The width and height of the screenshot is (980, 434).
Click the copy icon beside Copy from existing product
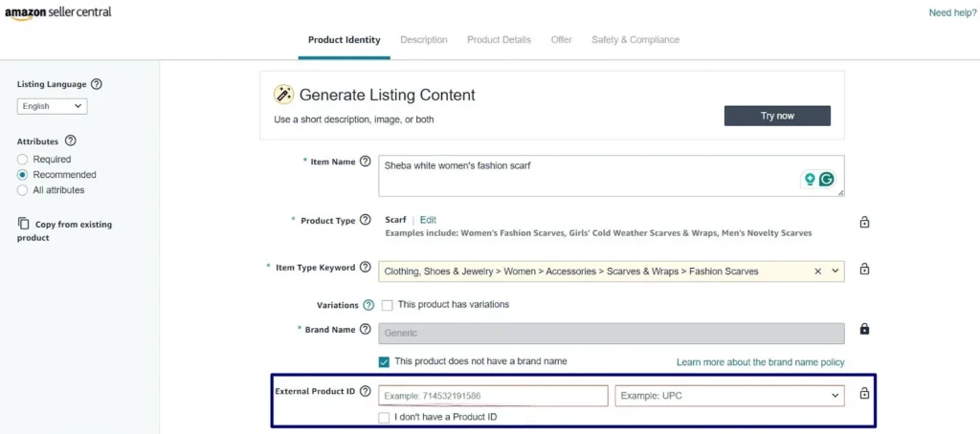pos(23,224)
